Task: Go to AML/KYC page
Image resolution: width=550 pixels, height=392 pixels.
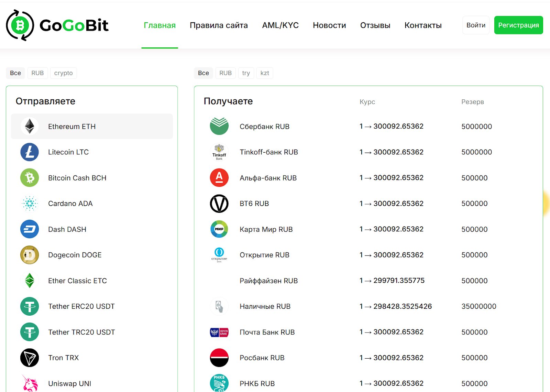Action: click(x=280, y=25)
